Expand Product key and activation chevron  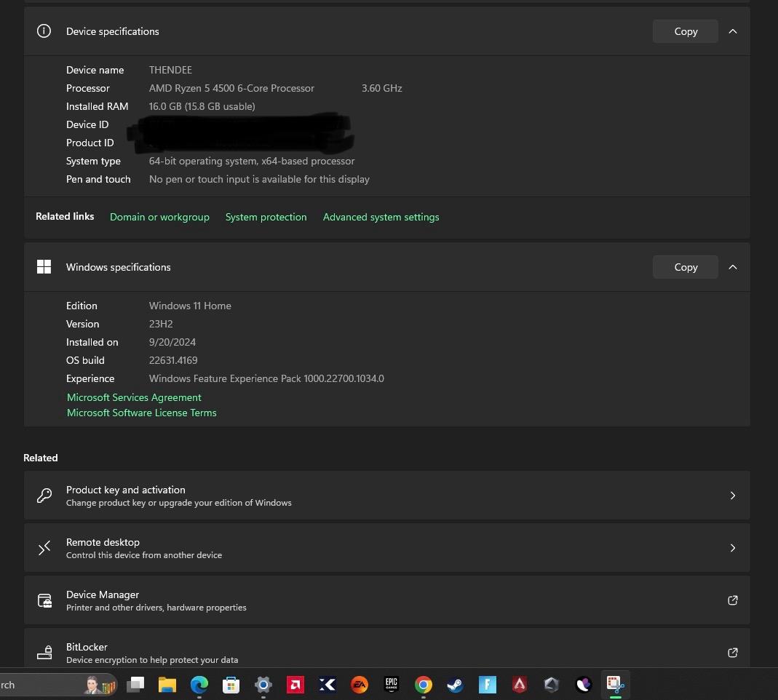732,496
